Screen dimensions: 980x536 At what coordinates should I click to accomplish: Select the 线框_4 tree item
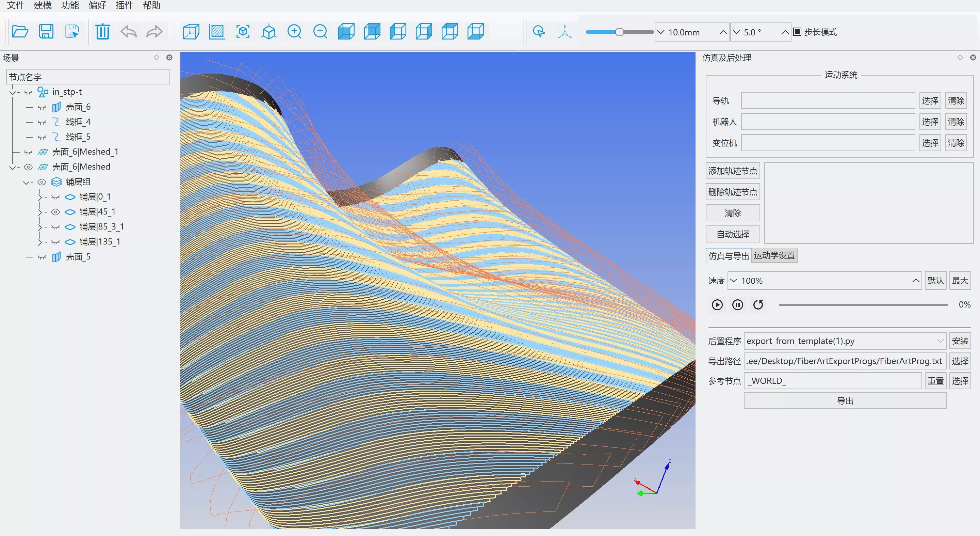pyautogui.click(x=78, y=122)
